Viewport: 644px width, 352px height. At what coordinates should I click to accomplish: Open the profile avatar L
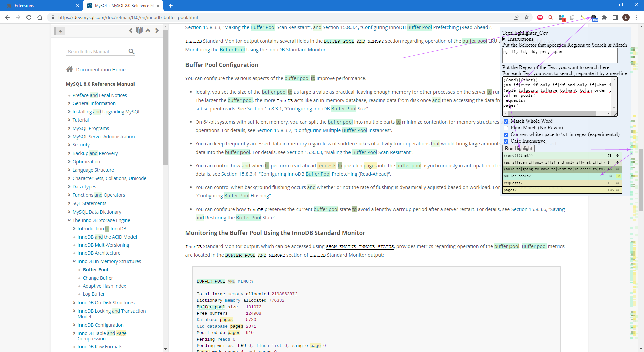click(626, 17)
